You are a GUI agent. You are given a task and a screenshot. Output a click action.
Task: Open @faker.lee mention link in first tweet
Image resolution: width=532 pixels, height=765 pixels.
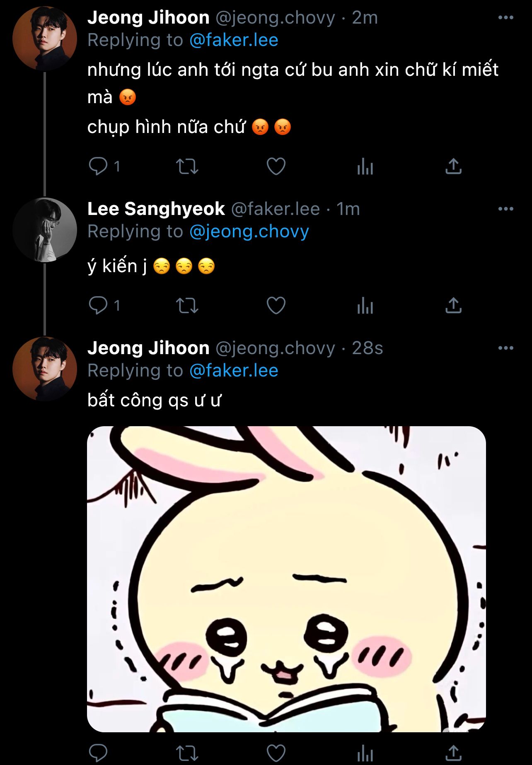click(x=234, y=40)
